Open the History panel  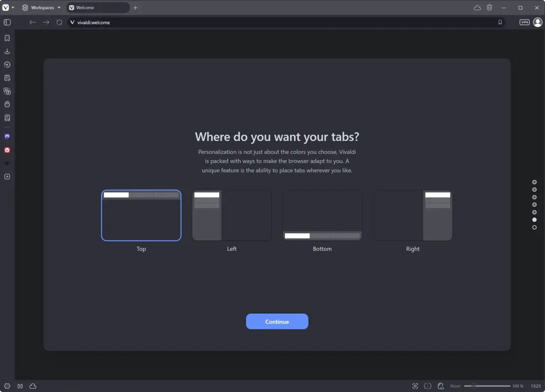7,64
